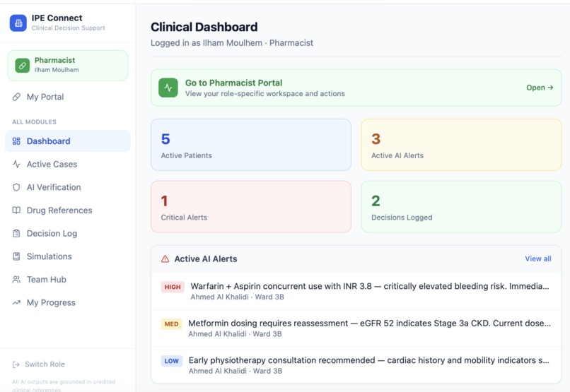This screenshot has height=392, width=570.
Task: Click View all alerts link
Action: (x=538, y=259)
